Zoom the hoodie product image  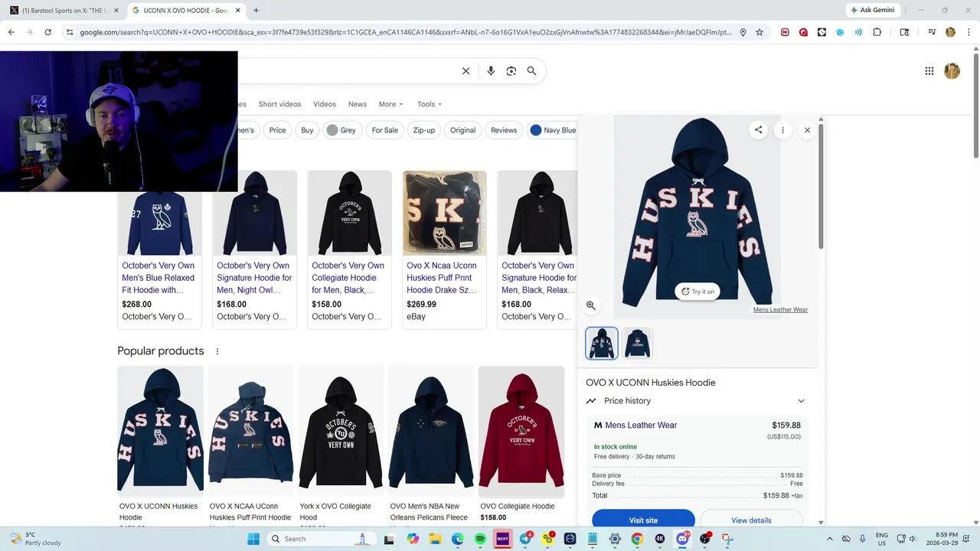click(x=591, y=305)
